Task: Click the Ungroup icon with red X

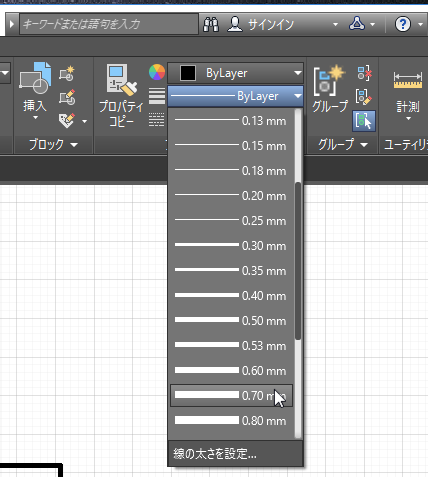Action: (x=364, y=73)
